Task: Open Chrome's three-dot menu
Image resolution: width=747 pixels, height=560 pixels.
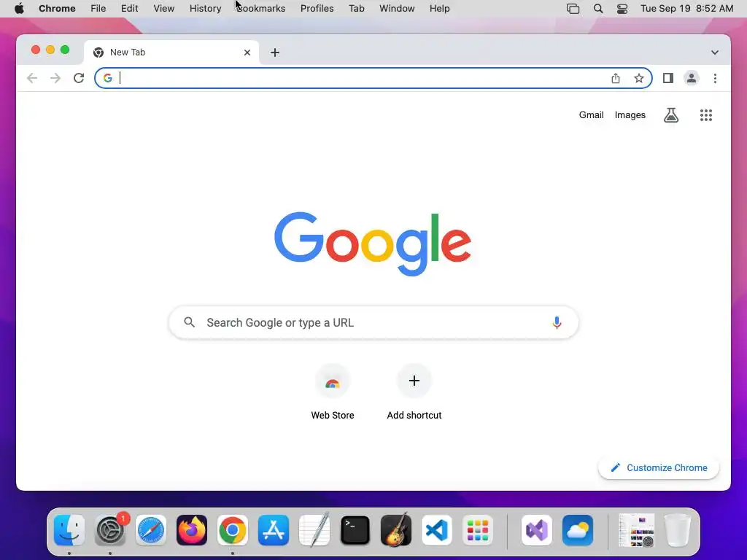Action: pyautogui.click(x=715, y=78)
